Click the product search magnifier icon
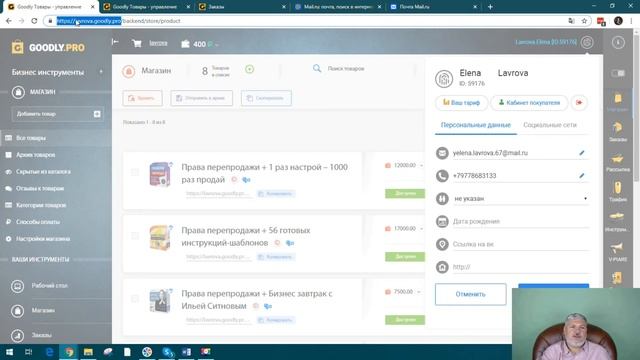640x360 pixels. pyautogui.click(x=317, y=68)
